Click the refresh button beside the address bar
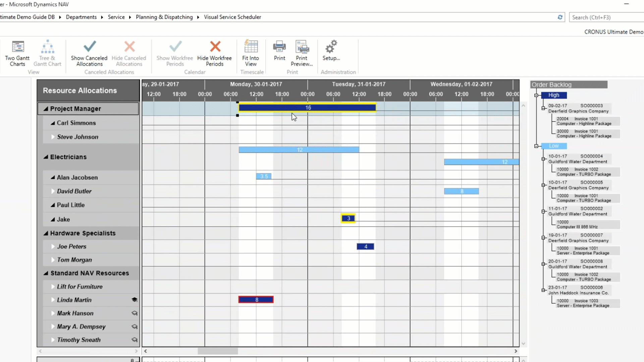This screenshot has width=644, height=362. pyautogui.click(x=559, y=17)
